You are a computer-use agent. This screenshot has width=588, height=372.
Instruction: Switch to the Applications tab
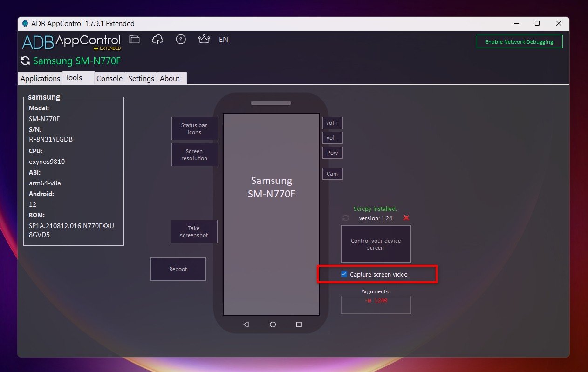point(40,78)
